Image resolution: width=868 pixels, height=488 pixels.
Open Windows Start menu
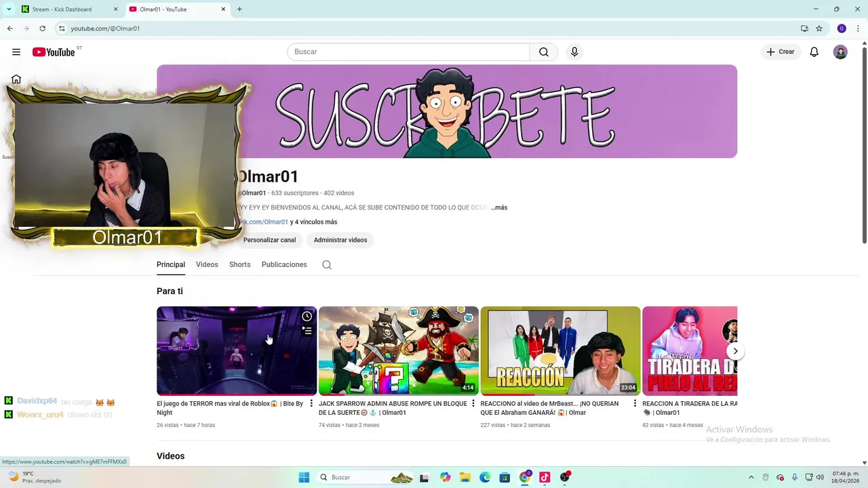(304, 477)
